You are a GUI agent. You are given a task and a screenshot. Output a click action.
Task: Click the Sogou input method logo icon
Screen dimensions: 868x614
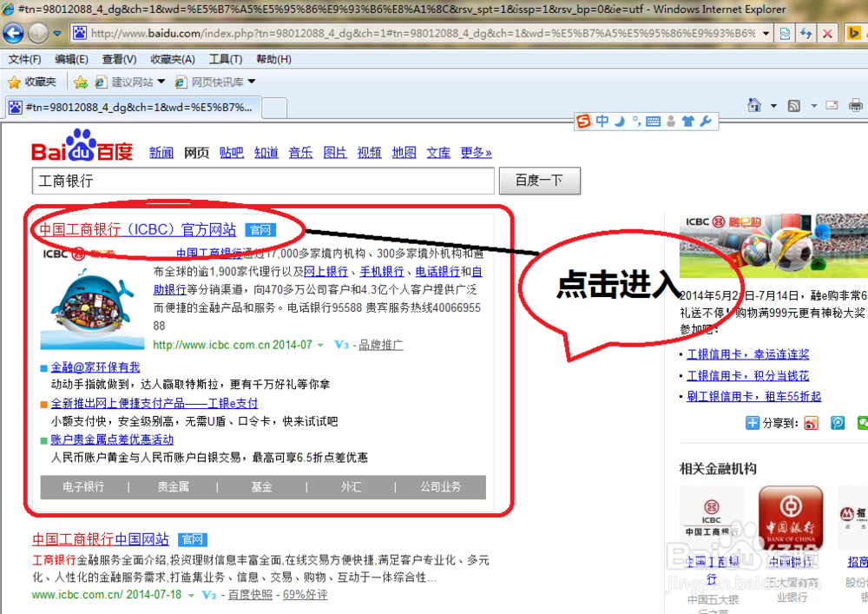[582, 121]
